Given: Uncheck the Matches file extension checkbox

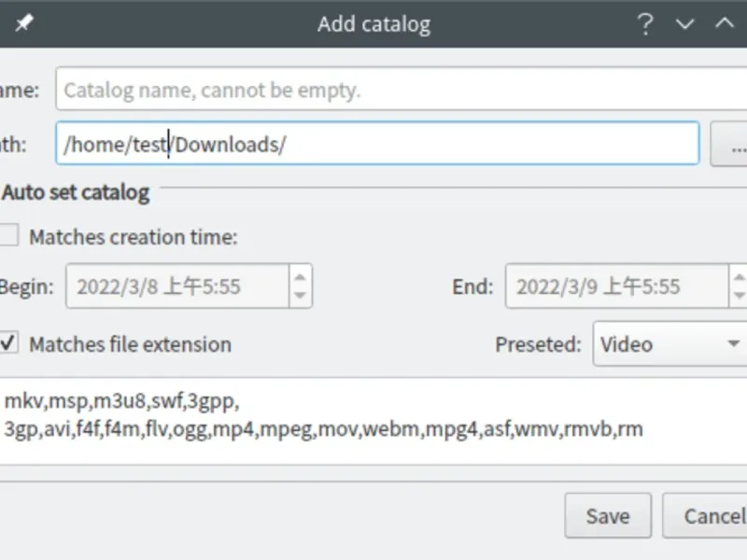Looking at the screenshot, I should (x=8, y=343).
